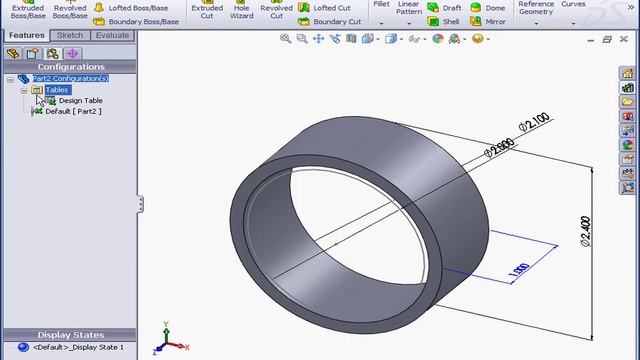Screen dimensions: 640x360
Task: Open the PropertyManager tab
Action: click(x=33, y=53)
